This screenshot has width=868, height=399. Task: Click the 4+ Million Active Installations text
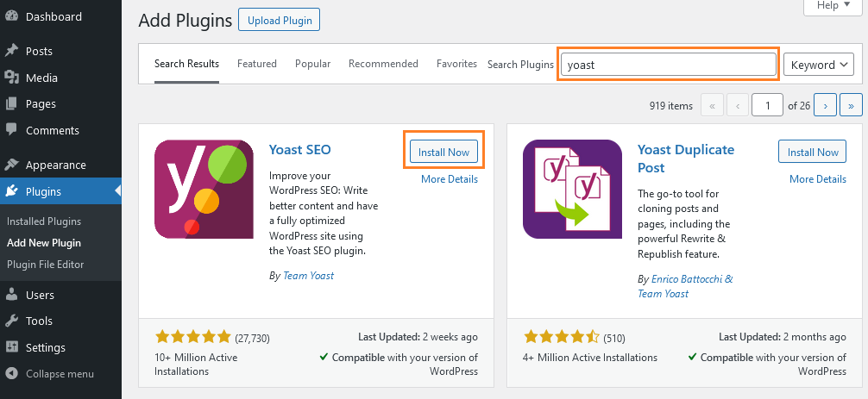(590, 357)
